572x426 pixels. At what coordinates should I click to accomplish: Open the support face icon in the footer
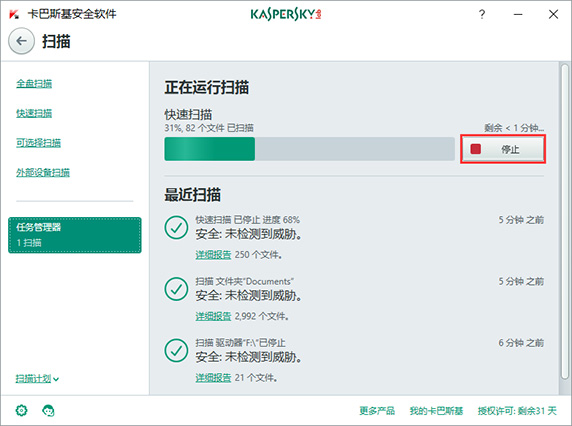[x=48, y=410]
